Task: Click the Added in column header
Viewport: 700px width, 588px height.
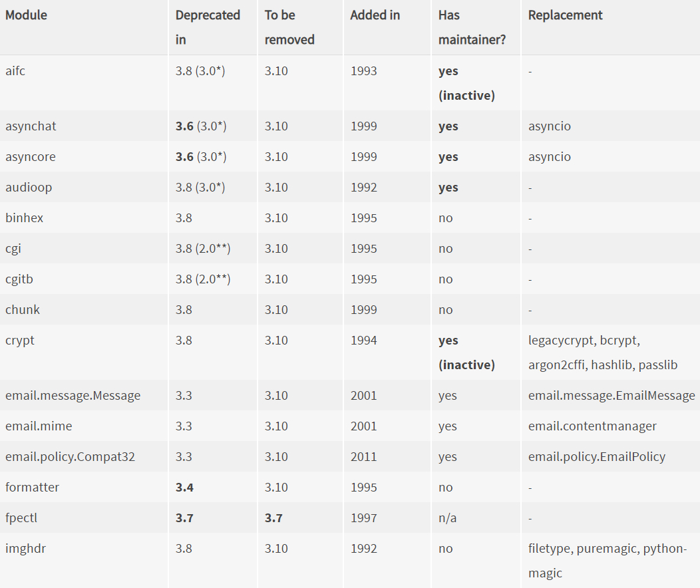Action: coord(375,15)
